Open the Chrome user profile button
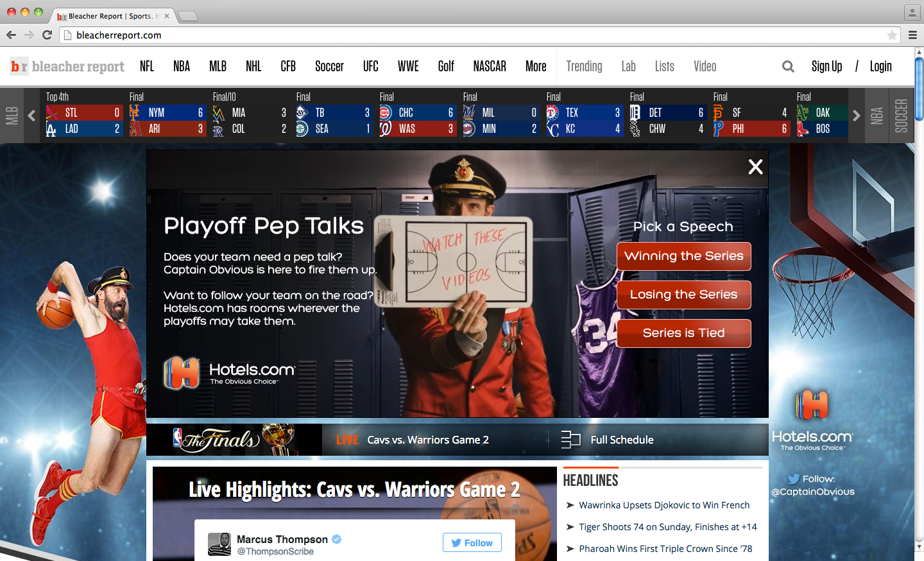 click(912, 12)
